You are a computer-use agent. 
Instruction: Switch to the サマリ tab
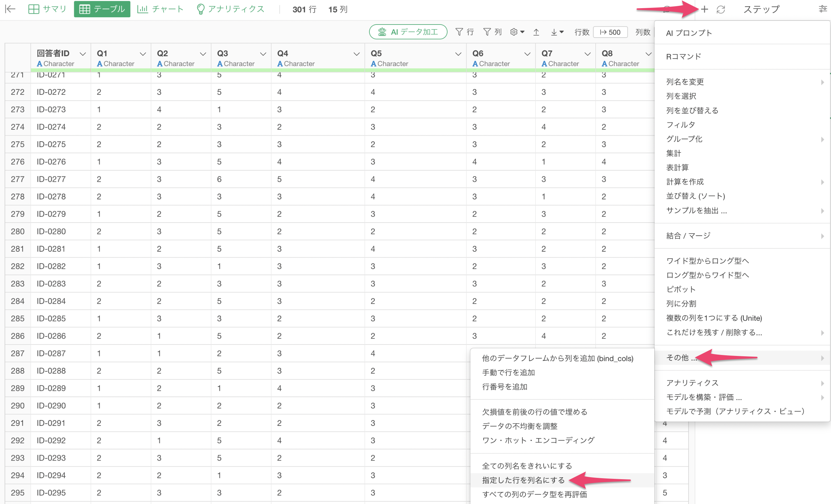tap(47, 9)
